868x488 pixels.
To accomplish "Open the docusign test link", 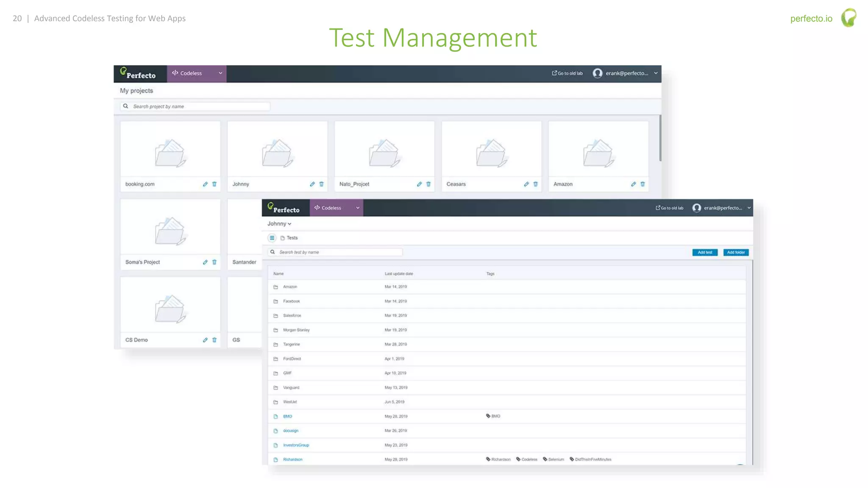I will click(291, 431).
